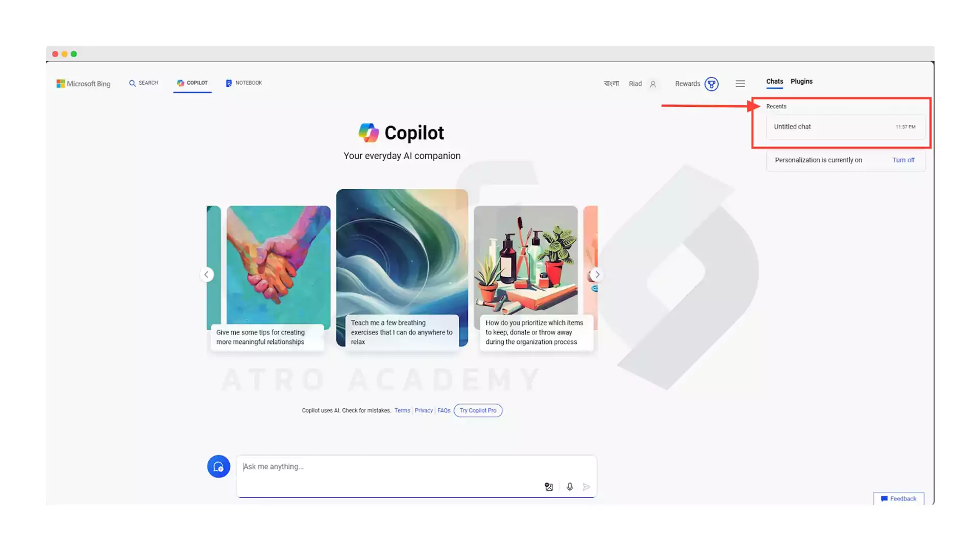This screenshot has height=551, width=980.
Task: Click the user profile avatar icon
Action: tap(653, 84)
